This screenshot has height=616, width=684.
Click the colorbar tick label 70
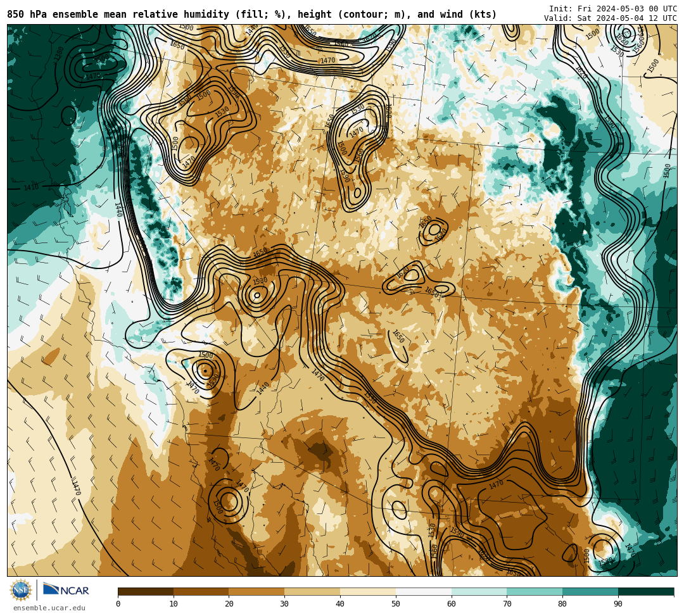[x=507, y=604]
